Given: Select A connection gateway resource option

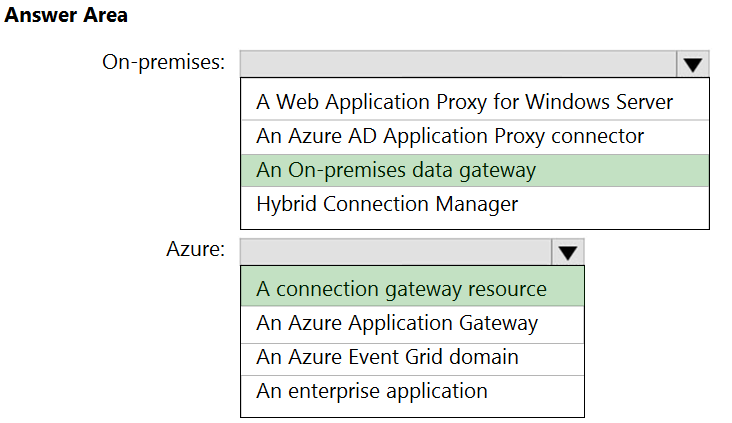Looking at the screenshot, I should coord(412,289).
